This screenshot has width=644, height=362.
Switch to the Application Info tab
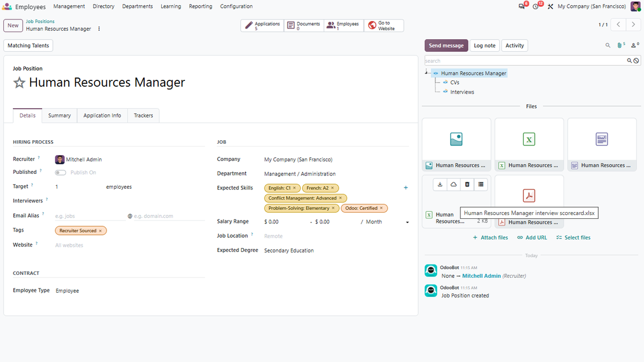point(102,116)
